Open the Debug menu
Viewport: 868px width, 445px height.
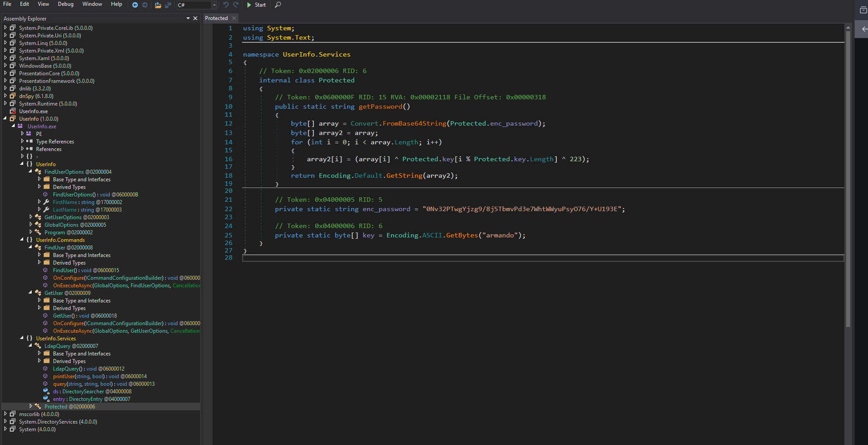[66, 4]
